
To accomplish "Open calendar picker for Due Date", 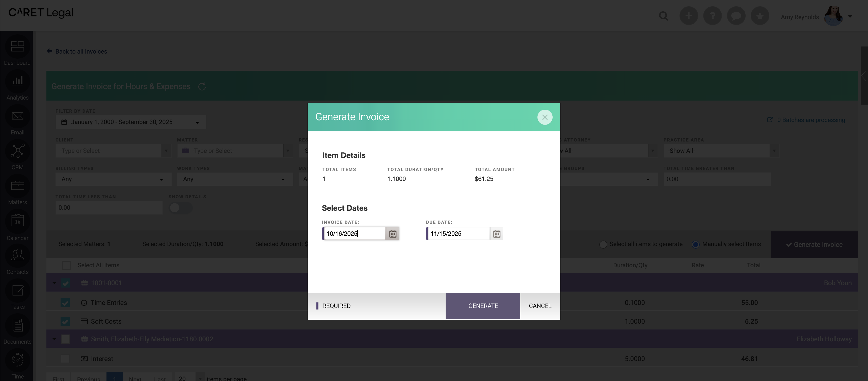I will (x=496, y=233).
